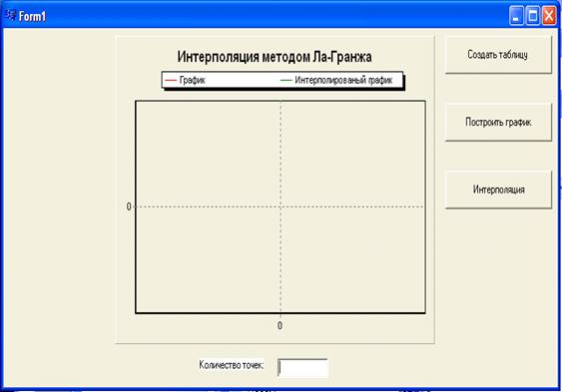The width and height of the screenshot is (562, 392).
Task: Click the Количество точек label
Action: [232, 365]
